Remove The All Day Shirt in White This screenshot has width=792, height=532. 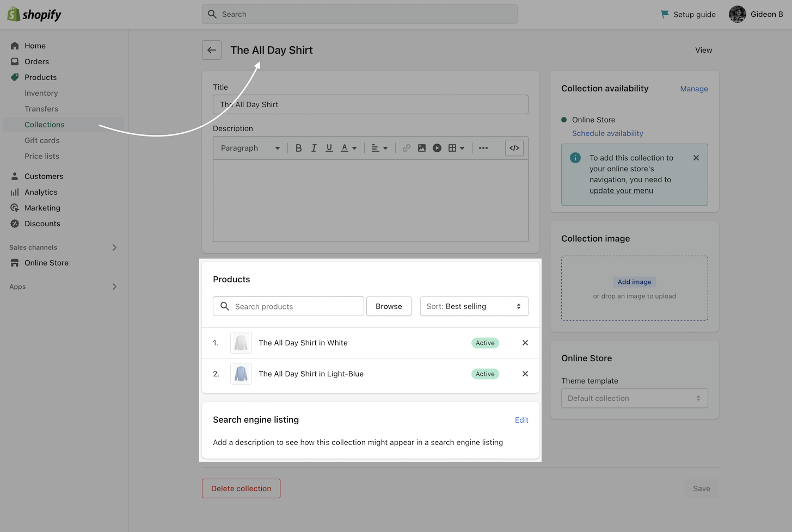(525, 343)
